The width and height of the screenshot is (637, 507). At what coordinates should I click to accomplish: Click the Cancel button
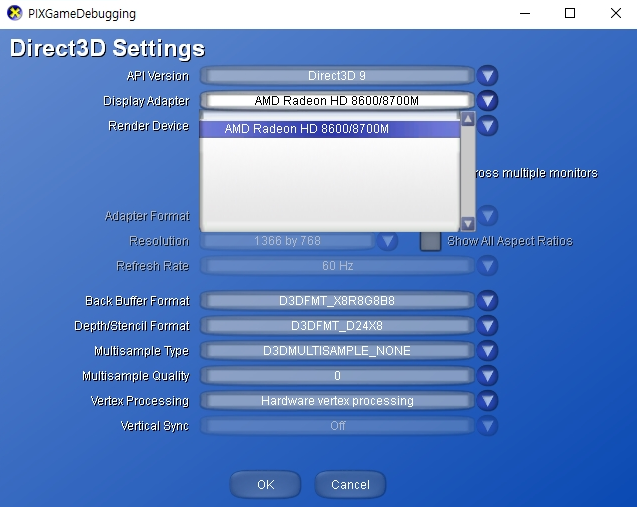coord(350,484)
